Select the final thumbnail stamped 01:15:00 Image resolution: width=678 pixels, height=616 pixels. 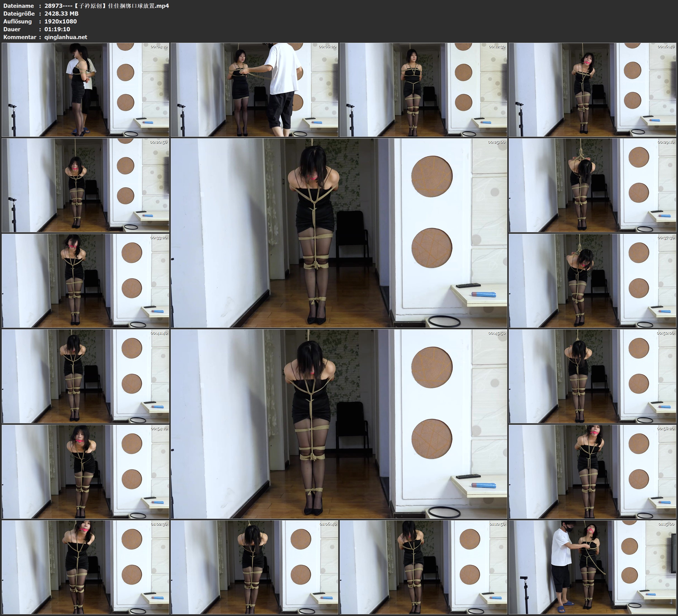point(593,567)
